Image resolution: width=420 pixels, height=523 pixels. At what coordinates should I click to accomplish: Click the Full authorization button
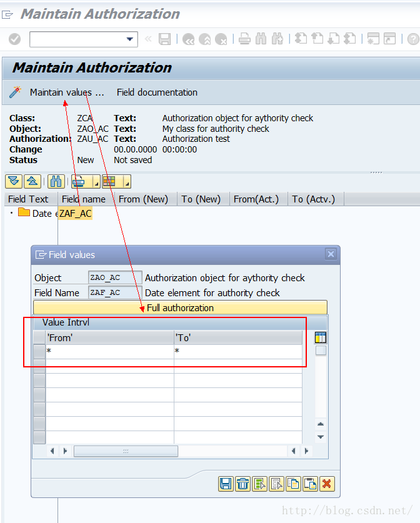coord(180,307)
